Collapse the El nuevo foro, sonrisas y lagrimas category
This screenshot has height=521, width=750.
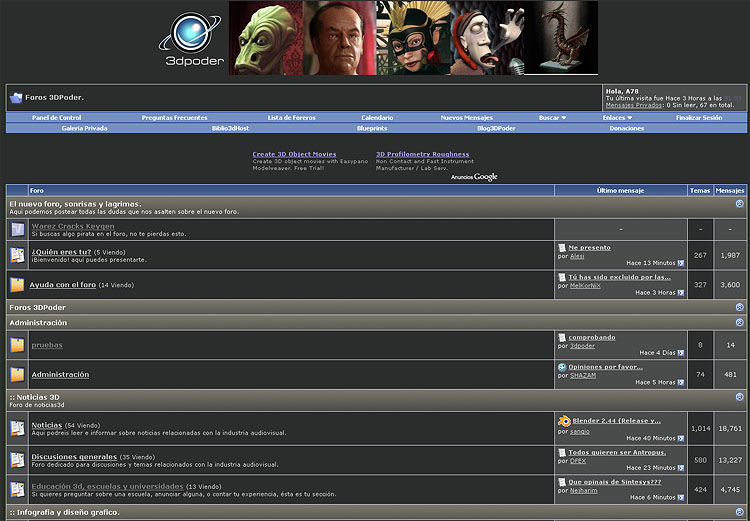739,204
